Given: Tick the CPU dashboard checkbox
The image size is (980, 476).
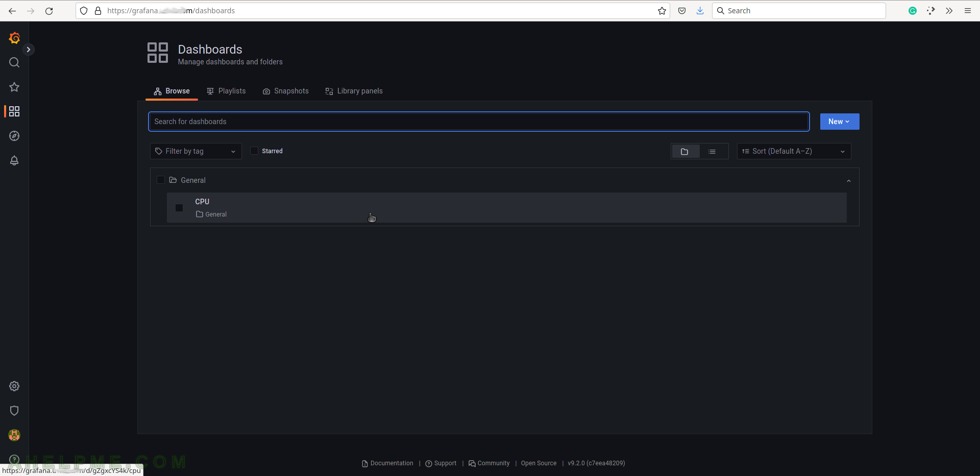Looking at the screenshot, I should coord(179,208).
